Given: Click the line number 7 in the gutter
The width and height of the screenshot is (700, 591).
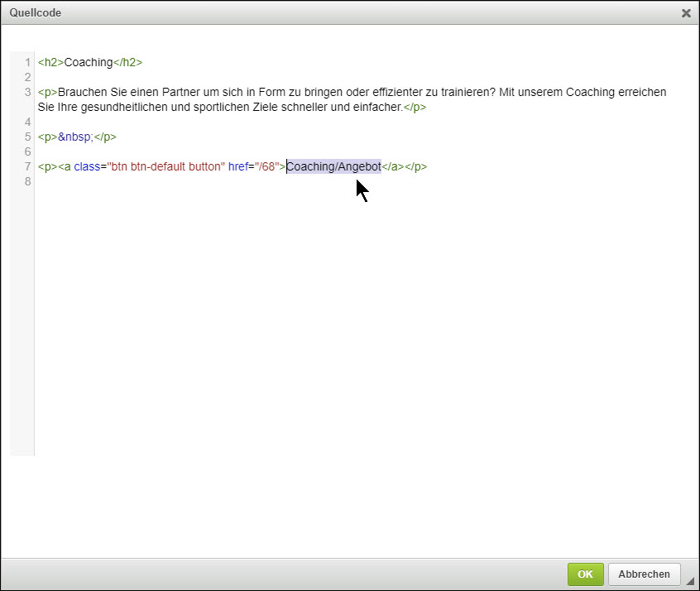Looking at the screenshot, I should click(x=27, y=166).
